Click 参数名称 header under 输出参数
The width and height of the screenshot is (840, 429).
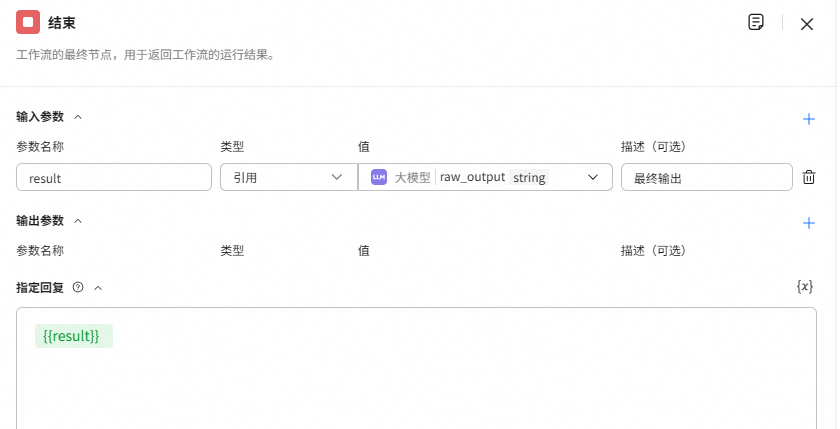tap(40, 251)
